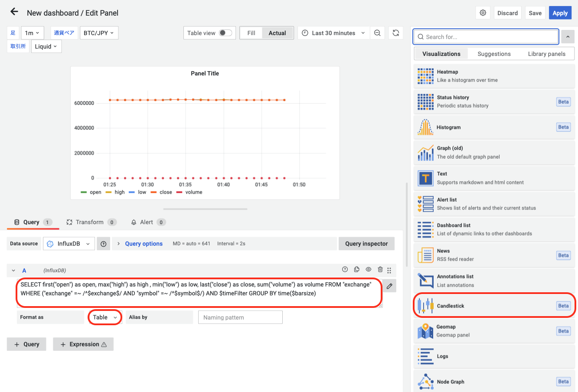The height and width of the screenshot is (392, 578).
Task: Open the InfluxDB data source dropdown
Action: 69,244
